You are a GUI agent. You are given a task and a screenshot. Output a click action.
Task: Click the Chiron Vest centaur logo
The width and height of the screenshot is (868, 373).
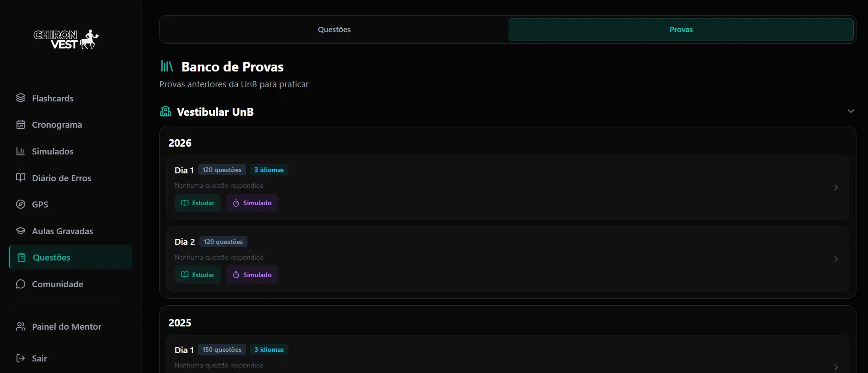point(66,40)
